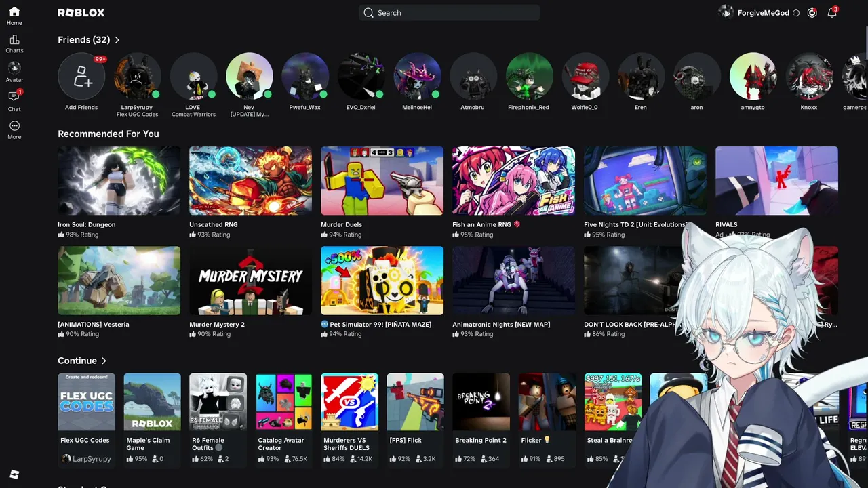Open Charts from the sidebar

tap(14, 40)
